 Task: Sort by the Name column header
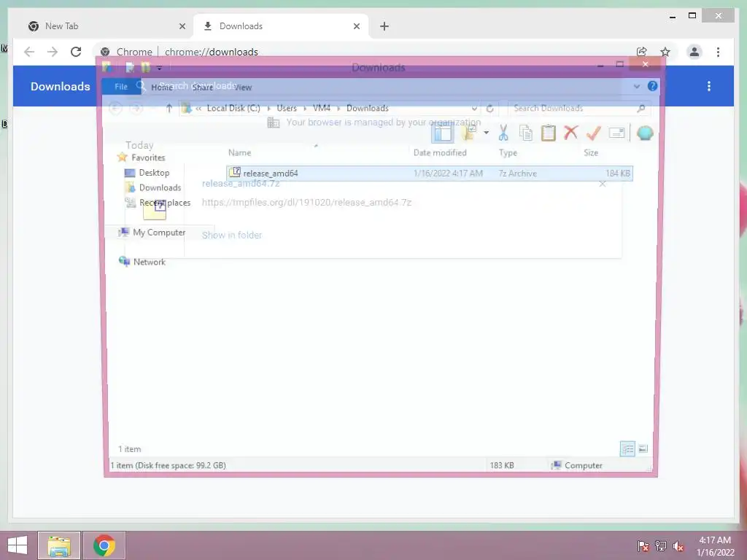tap(239, 153)
